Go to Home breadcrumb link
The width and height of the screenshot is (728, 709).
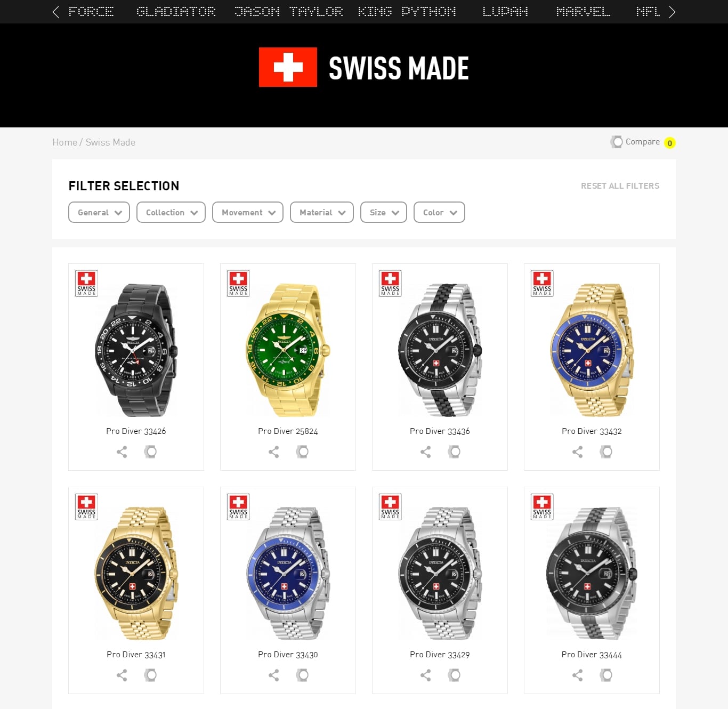pyautogui.click(x=64, y=142)
